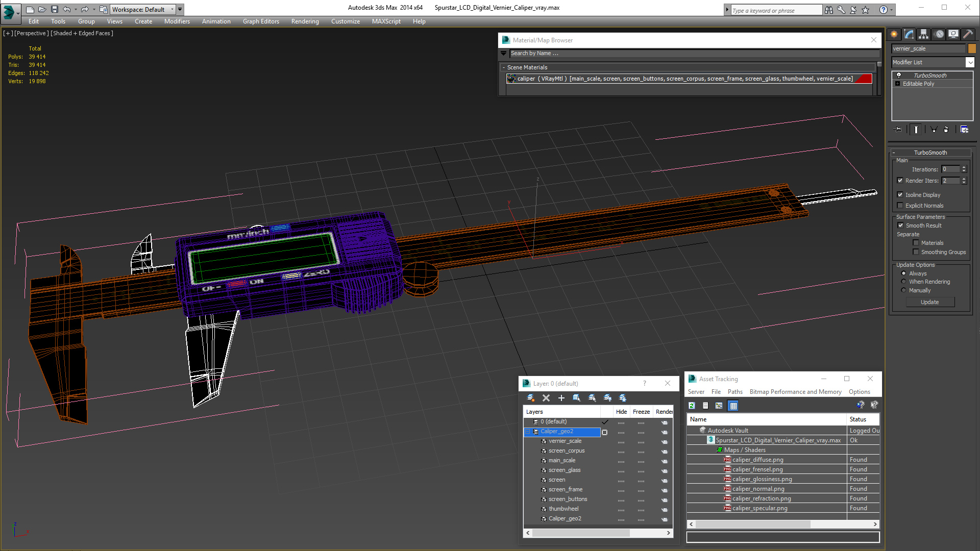Collapse the Scene Materials group
The height and width of the screenshot is (551, 980).
point(504,67)
